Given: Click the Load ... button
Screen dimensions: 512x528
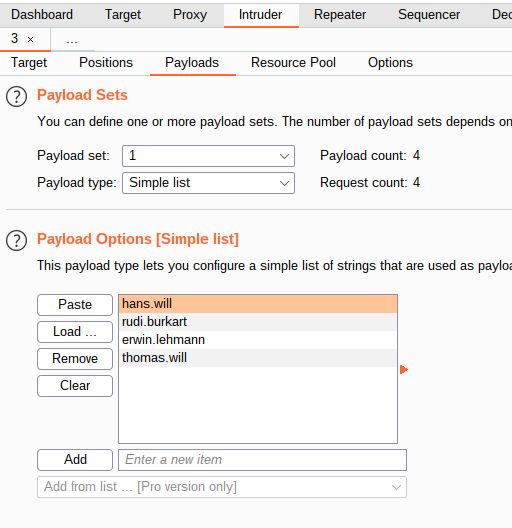Looking at the screenshot, I should (75, 332).
